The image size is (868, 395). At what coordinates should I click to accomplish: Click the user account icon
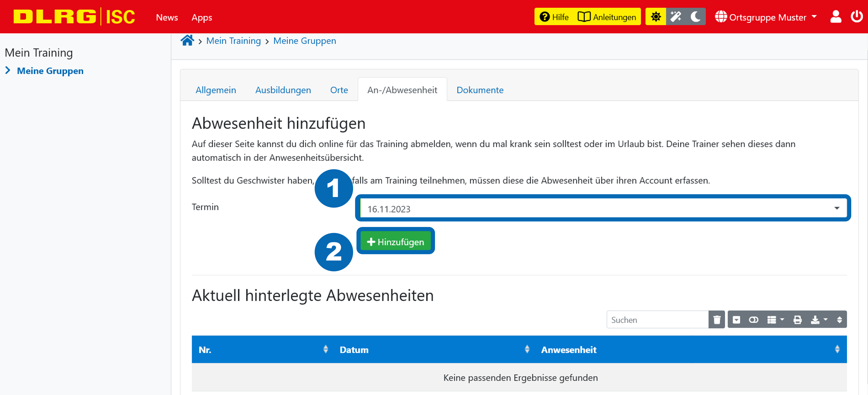point(836,17)
